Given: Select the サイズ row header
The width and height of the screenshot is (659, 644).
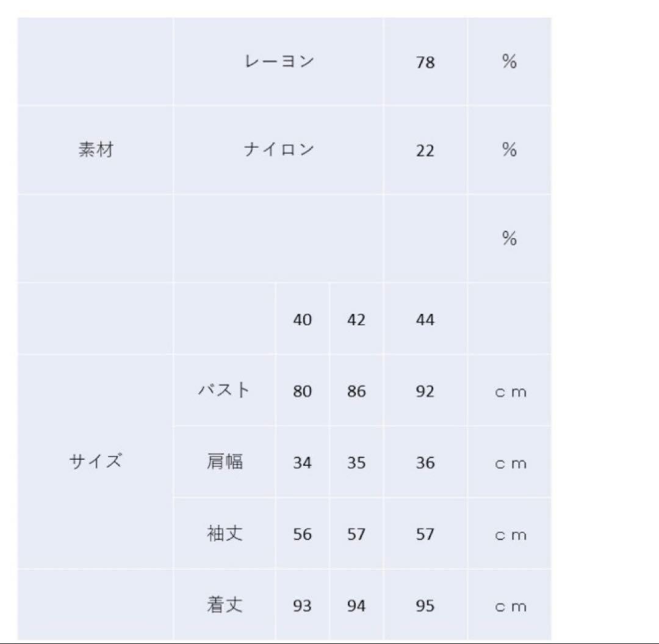Looking at the screenshot, I should click(x=96, y=461).
